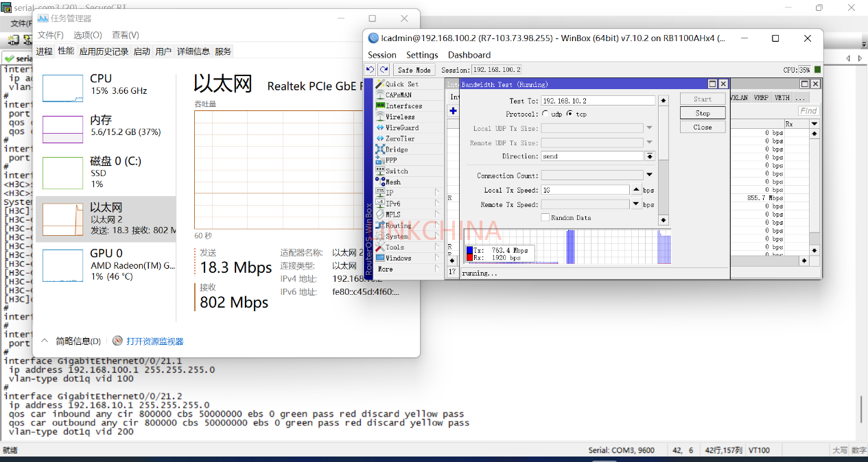Click the Close button in Bandwidth Test
868x462 pixels.
point(703,127)
